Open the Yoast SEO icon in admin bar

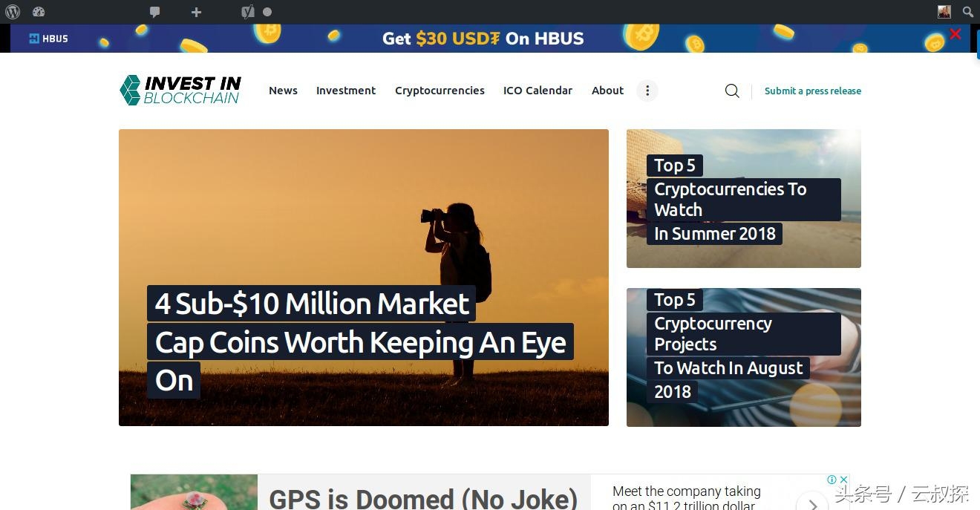pos(248,12)
